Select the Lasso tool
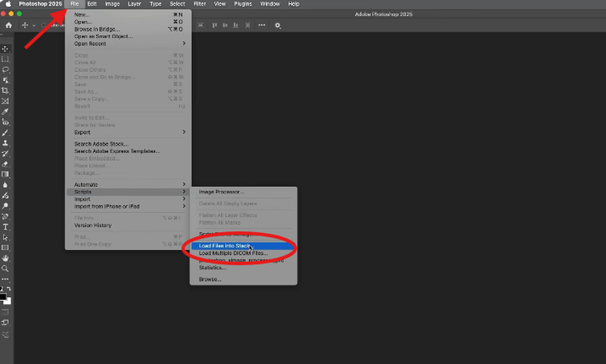This screenshot has width=606, height=364. click(x=6, y=70)
